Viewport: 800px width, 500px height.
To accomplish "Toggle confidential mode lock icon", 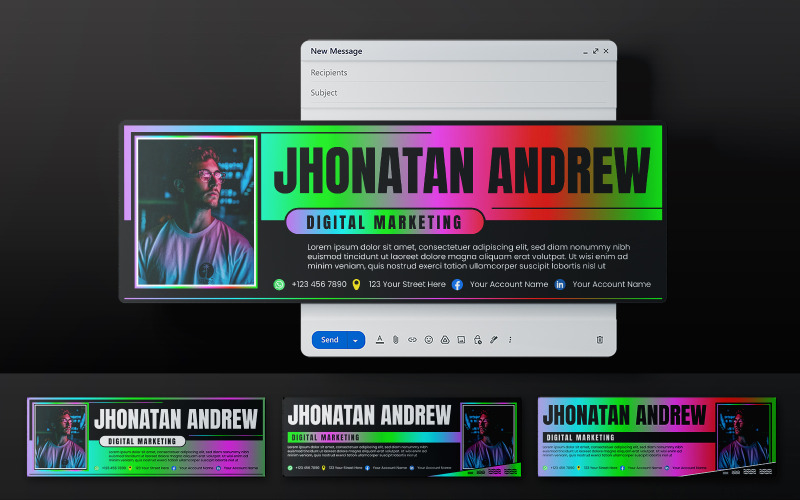I will point(478,340).
